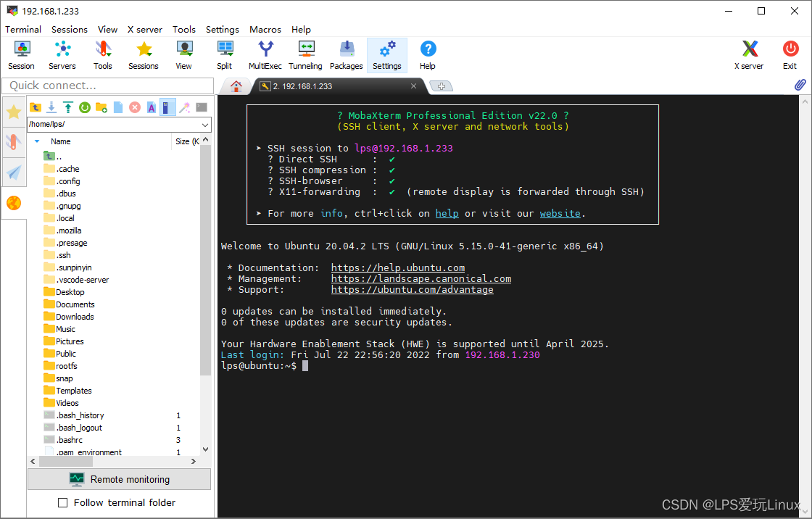Image resolution: width=812 pixels, height=519 pixels.
Task: Open the View menu
Action: pyautogui.click(x=108, y=30)
